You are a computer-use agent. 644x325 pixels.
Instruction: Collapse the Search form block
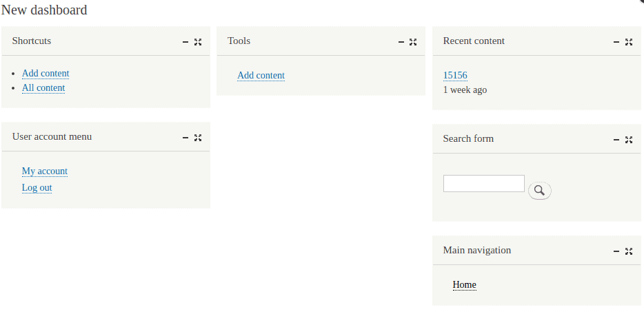(616, 140)
